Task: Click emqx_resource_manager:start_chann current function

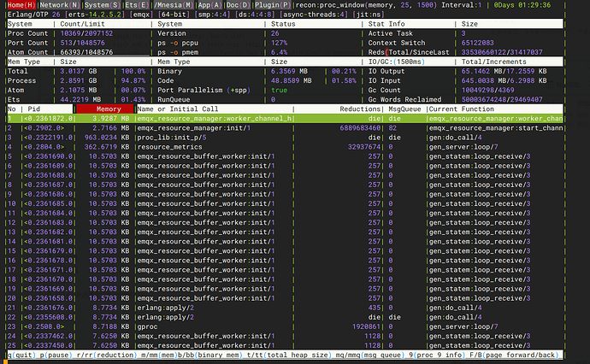Action: pyautogui.click(x=496, y=128)
